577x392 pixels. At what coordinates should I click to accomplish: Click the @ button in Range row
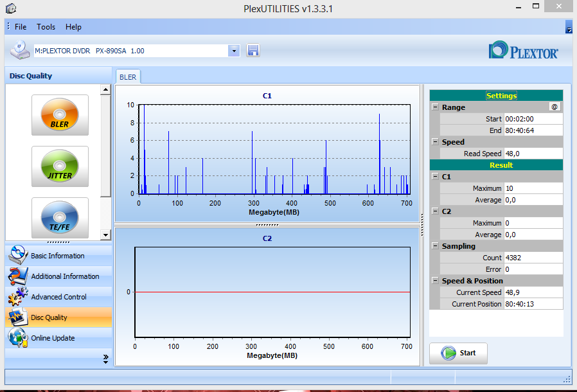coord(554,107)
